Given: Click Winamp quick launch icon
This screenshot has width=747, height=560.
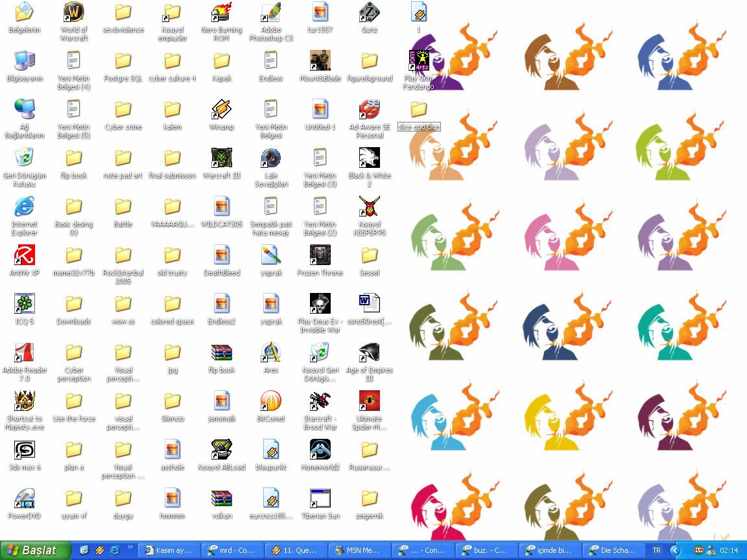Looking at the screenshot, I should click(x=100, y=550).
